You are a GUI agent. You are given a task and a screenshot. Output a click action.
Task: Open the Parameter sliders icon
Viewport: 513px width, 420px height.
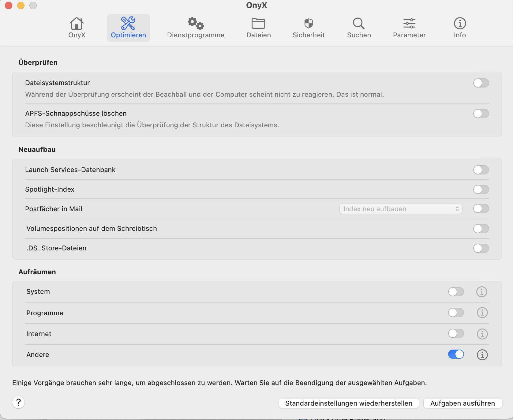click(x=409, y=24)
